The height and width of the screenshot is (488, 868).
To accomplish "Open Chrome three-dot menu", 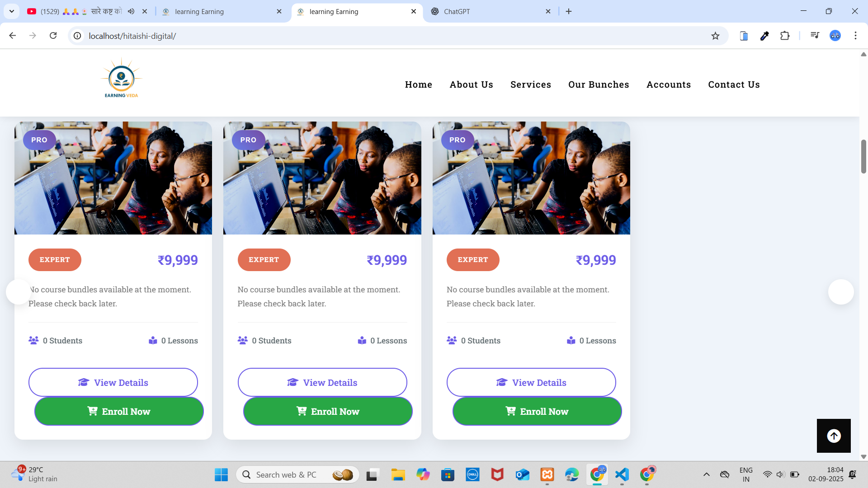I will tap(855, 36).
